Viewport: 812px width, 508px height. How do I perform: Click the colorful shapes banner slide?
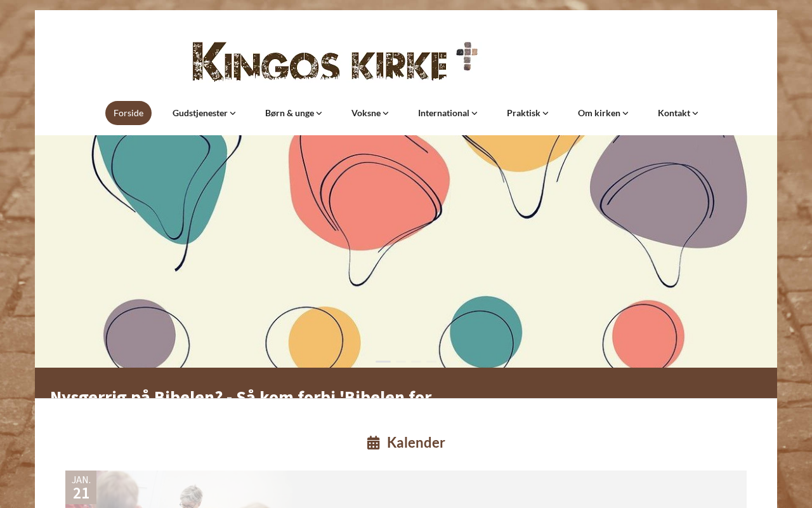click(406, 251)
